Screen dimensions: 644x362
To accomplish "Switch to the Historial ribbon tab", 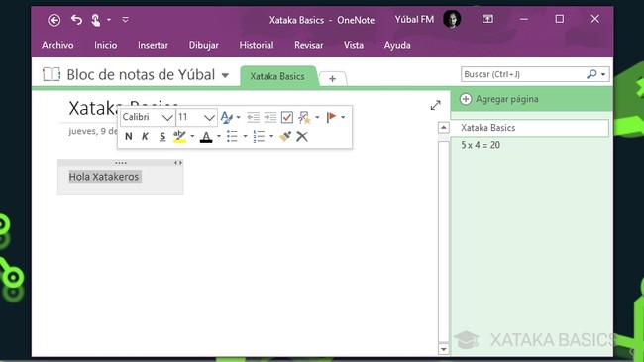I will [x=257, y=45].
